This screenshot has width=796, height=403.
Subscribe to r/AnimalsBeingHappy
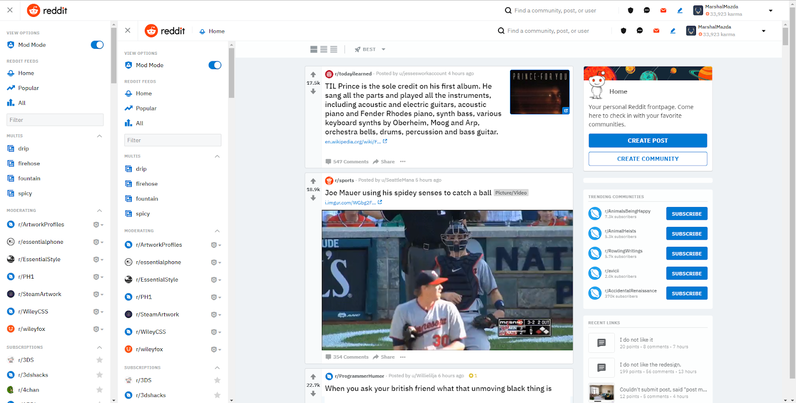[x=687, y=214]
